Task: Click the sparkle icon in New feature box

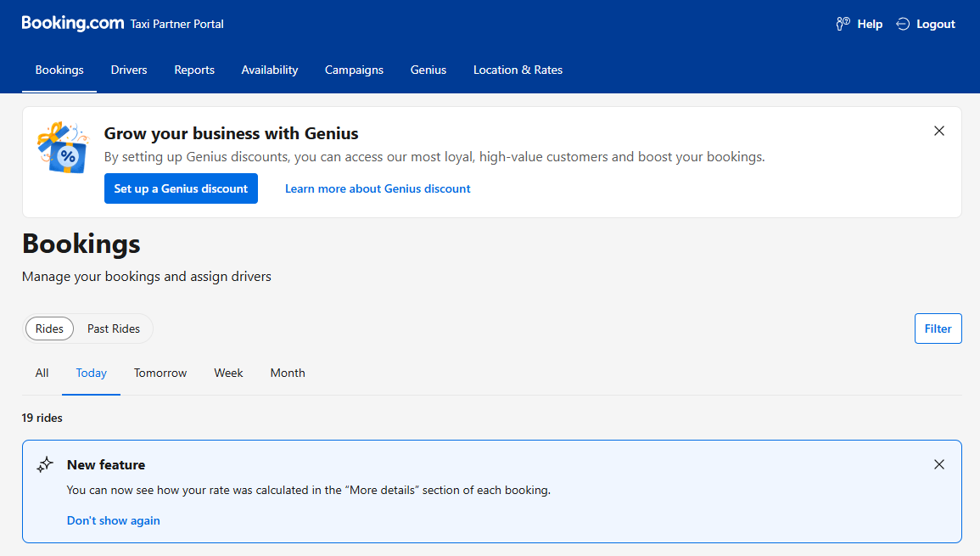Action: click(45, 464)
